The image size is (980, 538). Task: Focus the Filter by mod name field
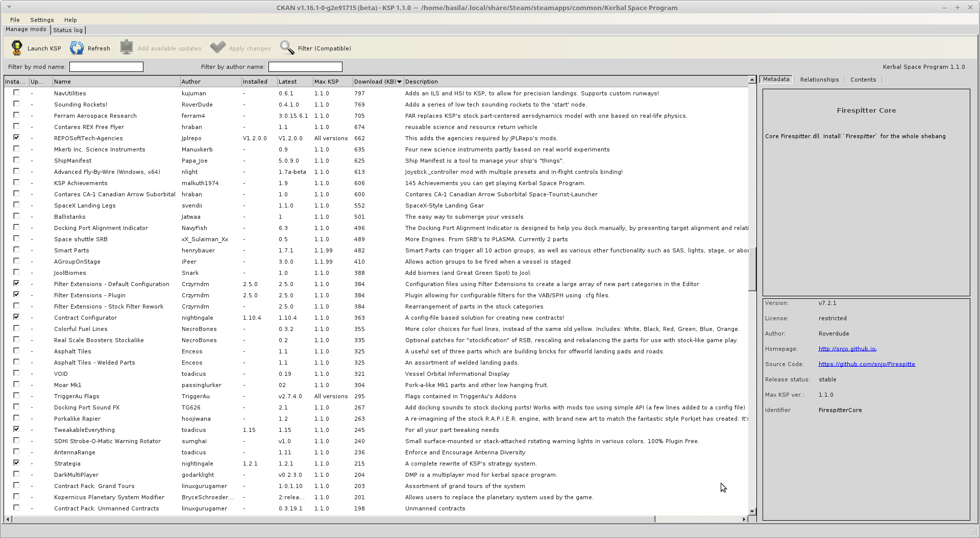coord(106,67)
